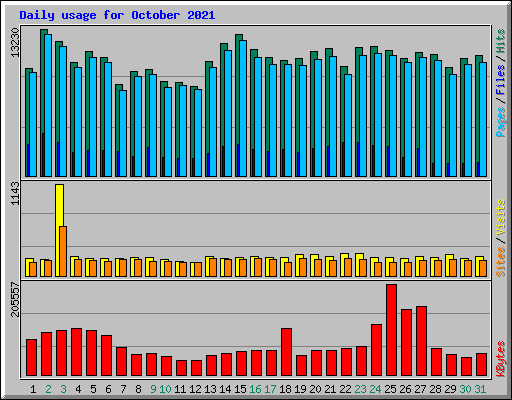Click the red KBytes bar for day 27

(421, 341)
